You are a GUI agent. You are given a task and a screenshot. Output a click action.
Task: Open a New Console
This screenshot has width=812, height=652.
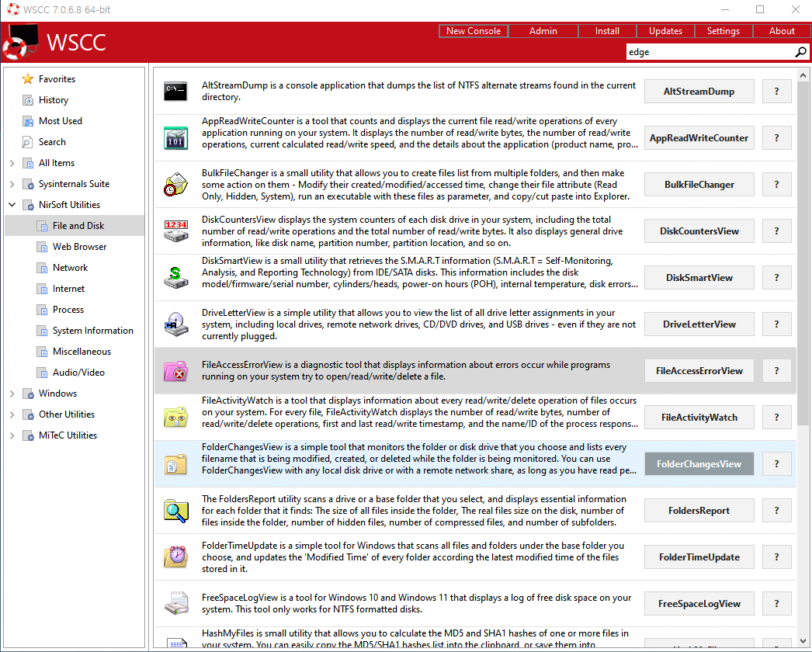click(x=474, y=31)
